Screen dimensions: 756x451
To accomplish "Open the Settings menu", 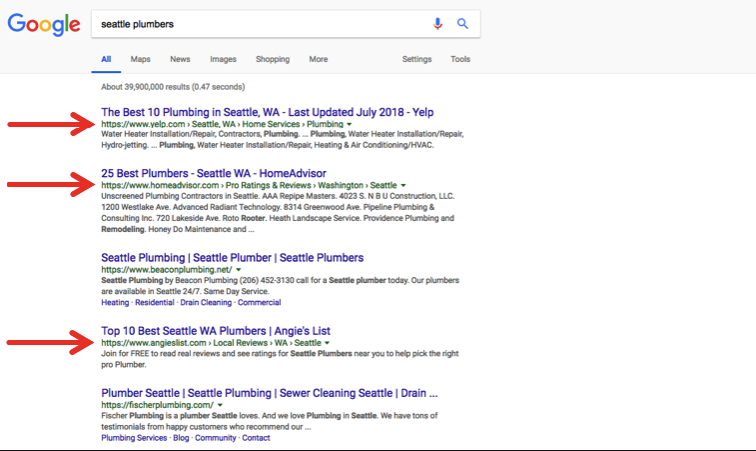I will (x=417, y=59).
